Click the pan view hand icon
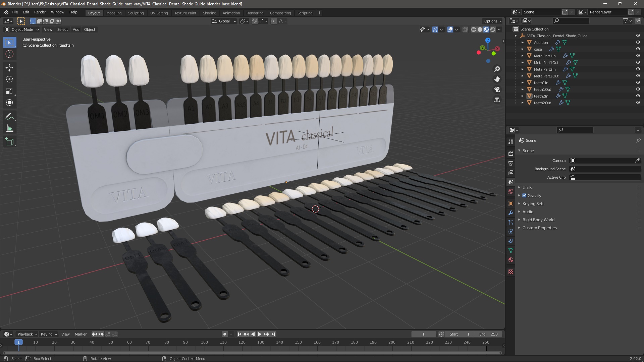The image size is (644, 362). pyautogui.click(x=497, y=79)
